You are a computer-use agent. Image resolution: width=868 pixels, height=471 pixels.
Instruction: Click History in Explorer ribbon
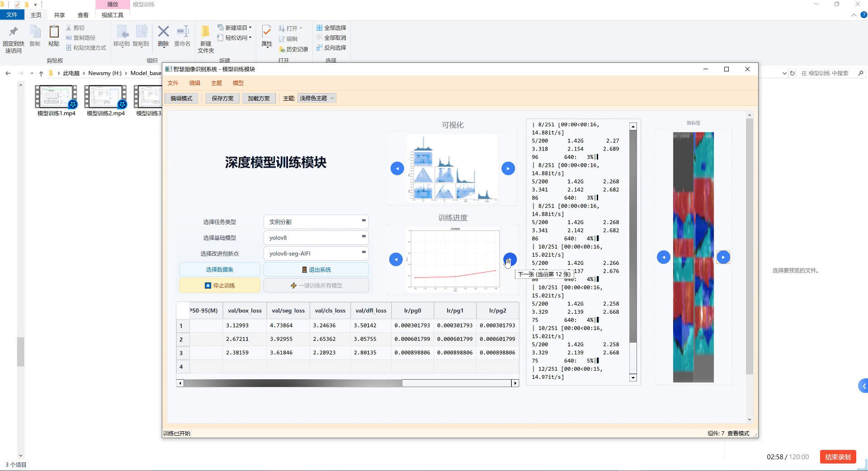(293, 49)
